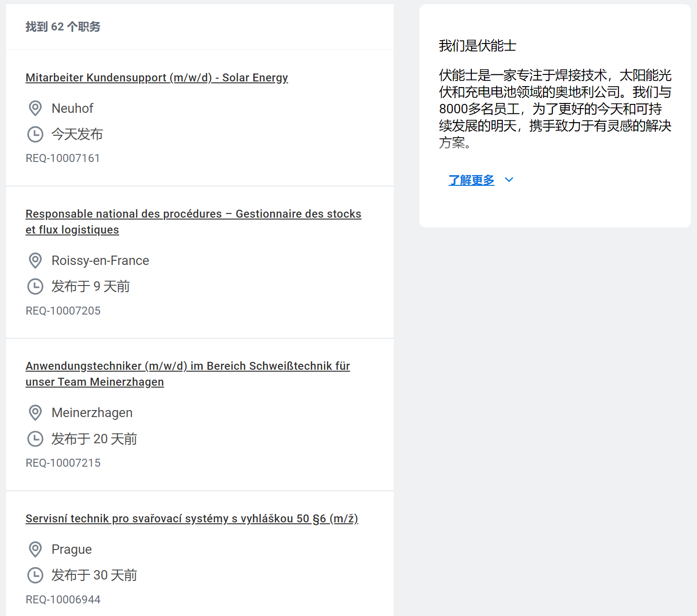Click the 发布于 30 天前 text
Viewport: 697px width, 616px height.
click(94, 575)
